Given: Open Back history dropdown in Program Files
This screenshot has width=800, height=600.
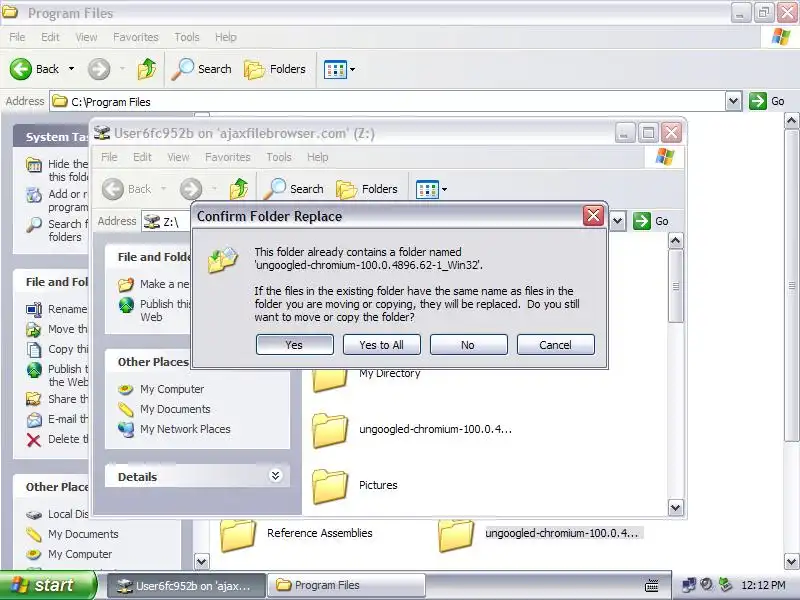Looking at the screenshot, I should coord(71,69).
